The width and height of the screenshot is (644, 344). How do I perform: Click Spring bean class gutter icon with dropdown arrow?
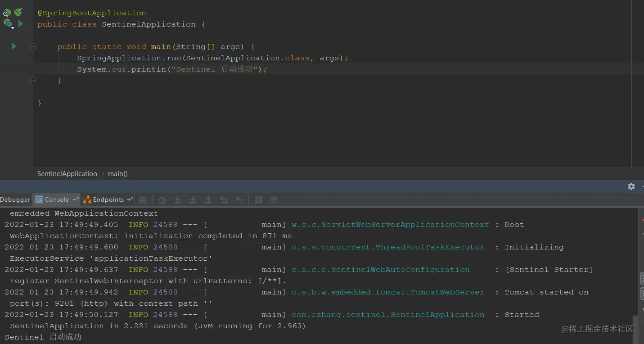pos(8,24)
